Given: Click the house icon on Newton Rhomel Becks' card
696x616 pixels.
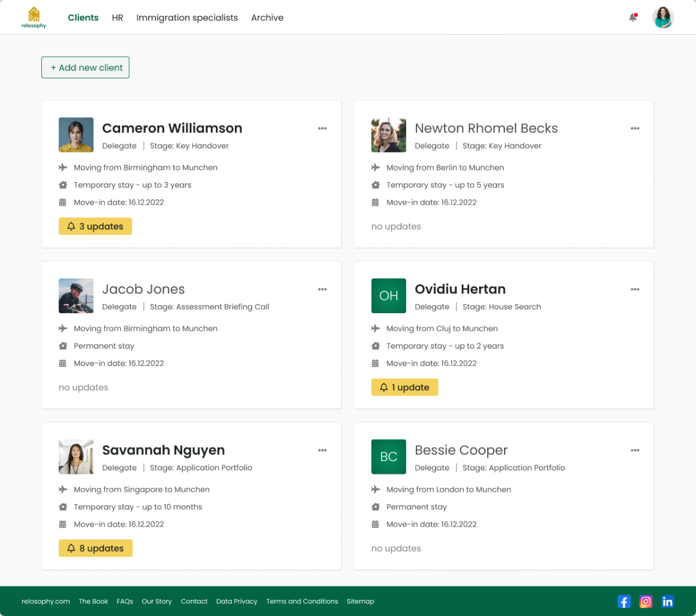Looking at the screenshot, I should point(375,185).
